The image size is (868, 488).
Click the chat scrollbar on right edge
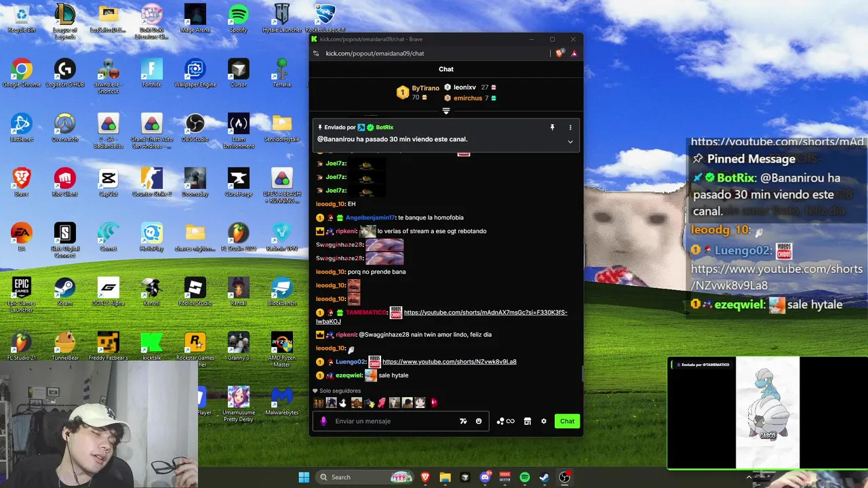[581, 373]
